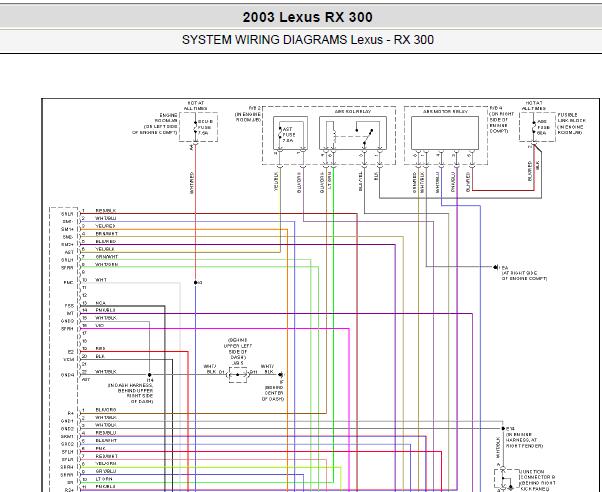Click the YEL/GRN wire label at lower pin 8
The height and width of the screenshot is (492, 602).
pyautogui.click(x=106, y=464)
